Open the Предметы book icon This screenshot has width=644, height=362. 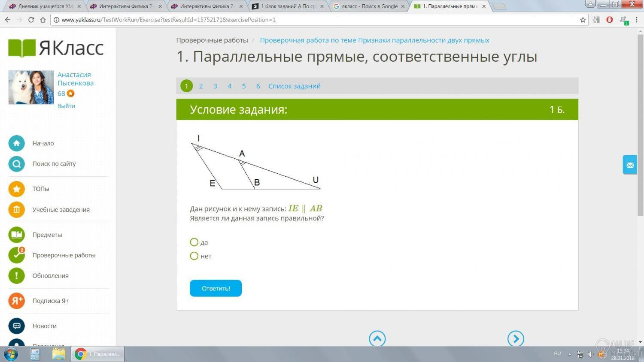tap(16, 235)
